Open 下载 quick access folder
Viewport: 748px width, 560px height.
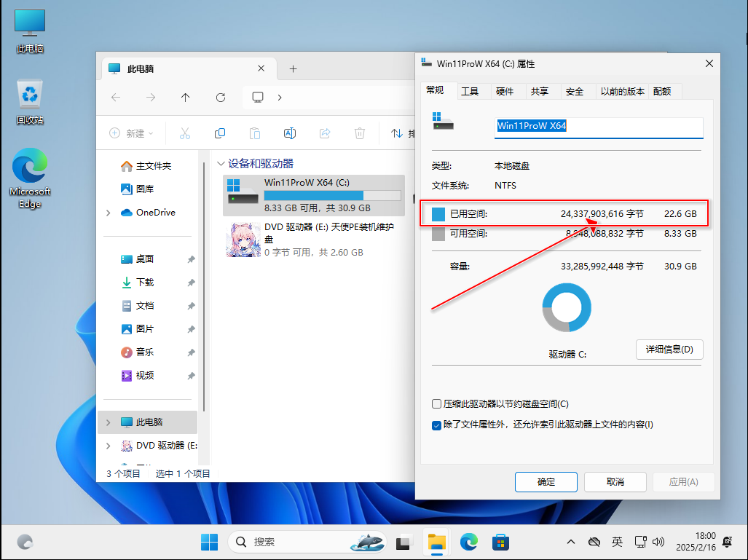click(x=138, y=283)
